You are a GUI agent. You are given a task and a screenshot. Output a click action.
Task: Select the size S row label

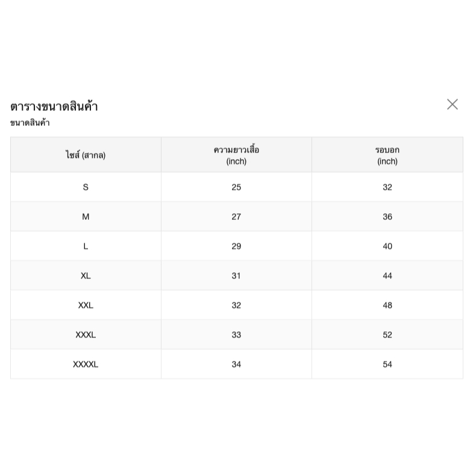pos(86,187)
